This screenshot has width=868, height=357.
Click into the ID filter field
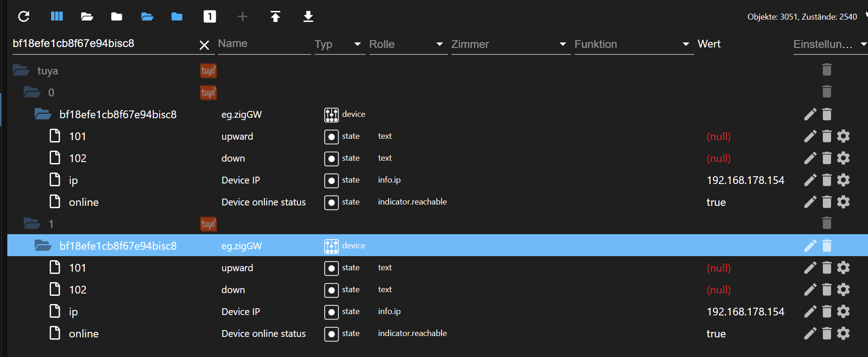104,44
